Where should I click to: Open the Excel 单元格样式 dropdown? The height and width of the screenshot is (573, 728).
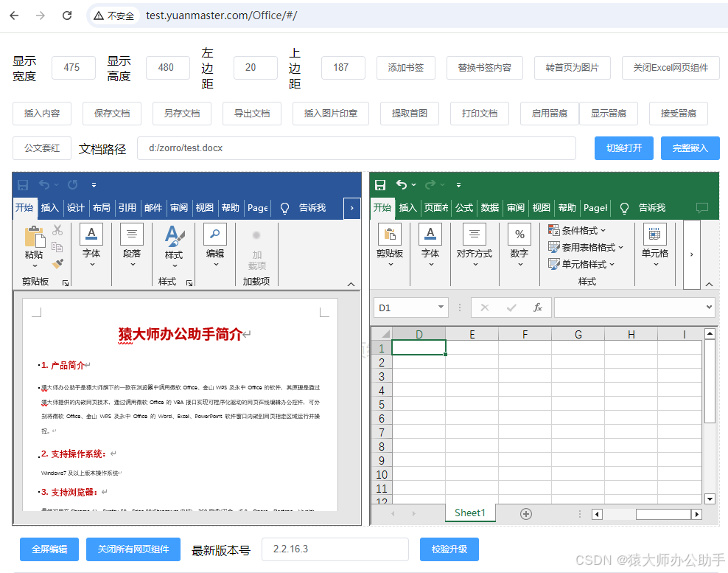pos(581,265)
